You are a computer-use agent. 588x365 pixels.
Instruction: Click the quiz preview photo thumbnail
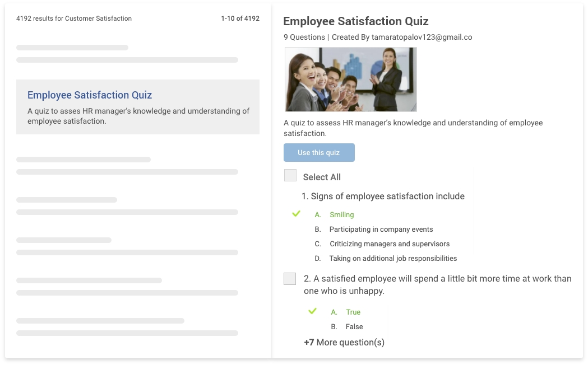[x=350, y=79]
